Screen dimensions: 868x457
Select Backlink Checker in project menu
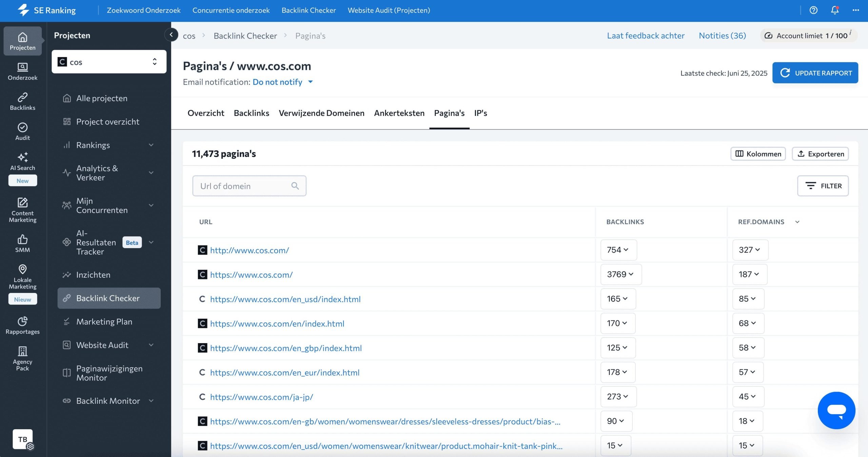(x=108, y=298)
